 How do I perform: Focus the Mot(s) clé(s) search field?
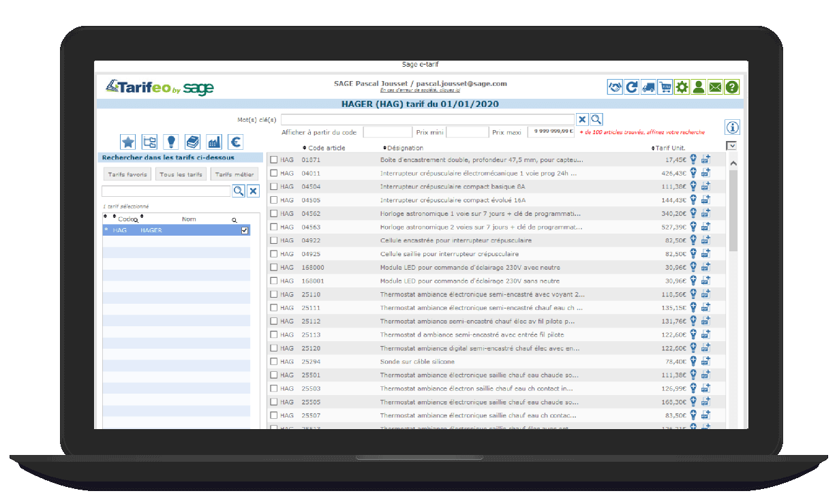(427, 119)
